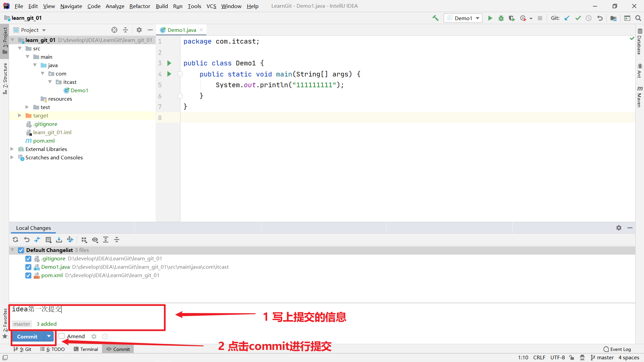The image size is (644, 362).
Task: Uncheck .gitignore in changelist
Action: (29, 259)
